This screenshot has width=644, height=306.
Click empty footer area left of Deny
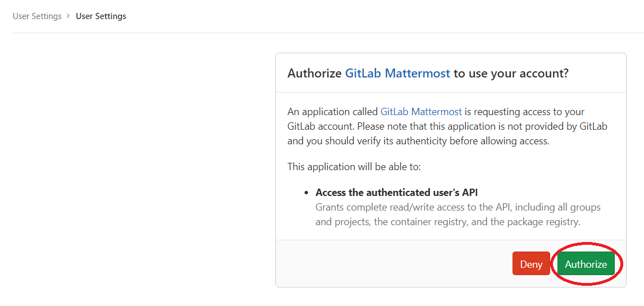point(393,264)
